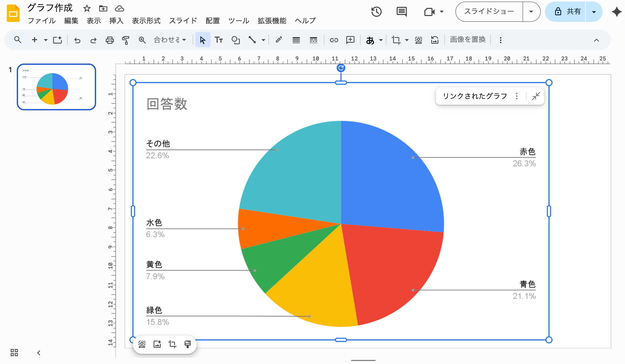Click the Gemini sparkle icon
Screen dimensions: 625x364
click(x=616, y=12)
